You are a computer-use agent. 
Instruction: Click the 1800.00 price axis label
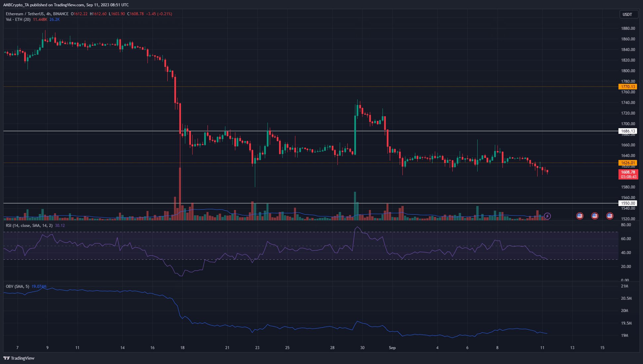628,71
